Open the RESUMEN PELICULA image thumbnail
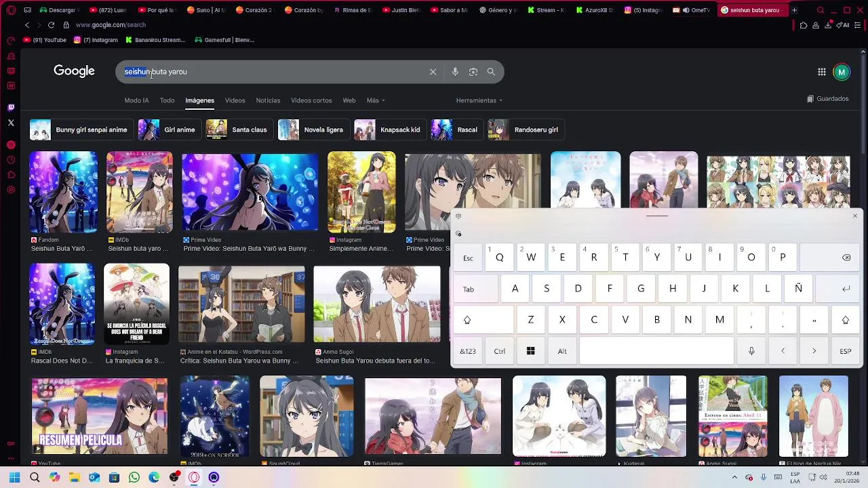The height and width of the screenshot is (488, 868). pos(99,417)
